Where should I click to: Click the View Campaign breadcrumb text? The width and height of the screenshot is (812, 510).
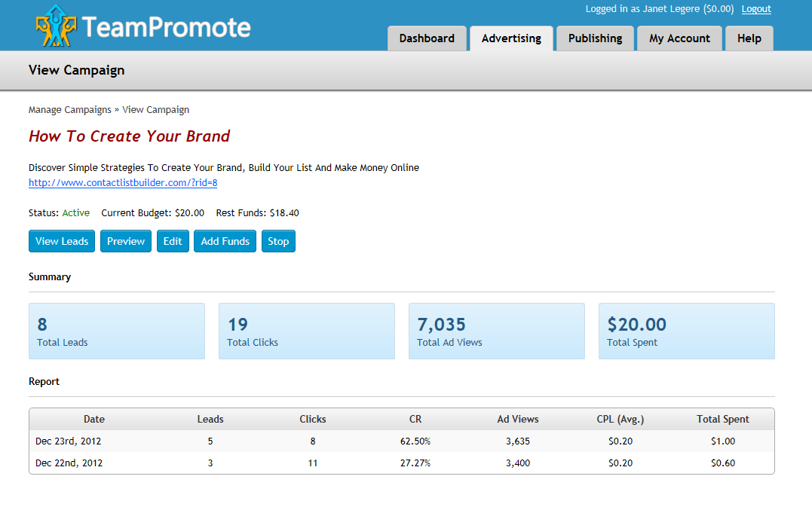(x=156, y=110)
